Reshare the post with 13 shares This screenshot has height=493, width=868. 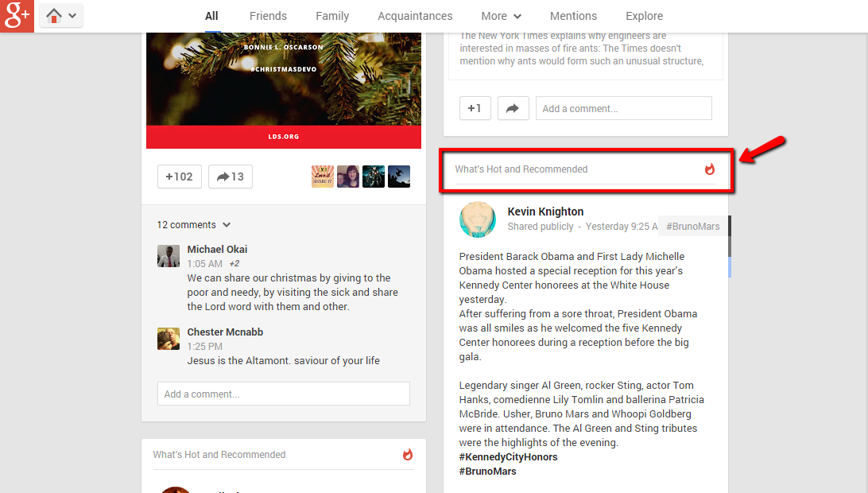[x=231, y=177]
